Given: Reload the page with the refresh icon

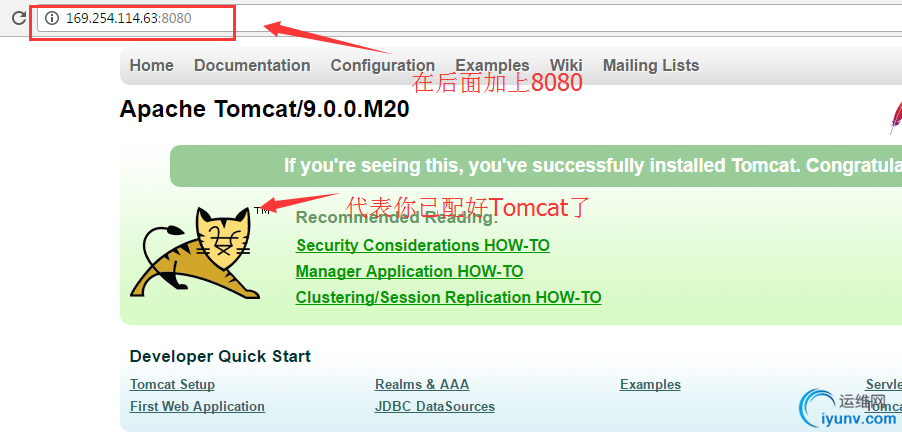Looking at the screenshot, I should coord(18,18).
